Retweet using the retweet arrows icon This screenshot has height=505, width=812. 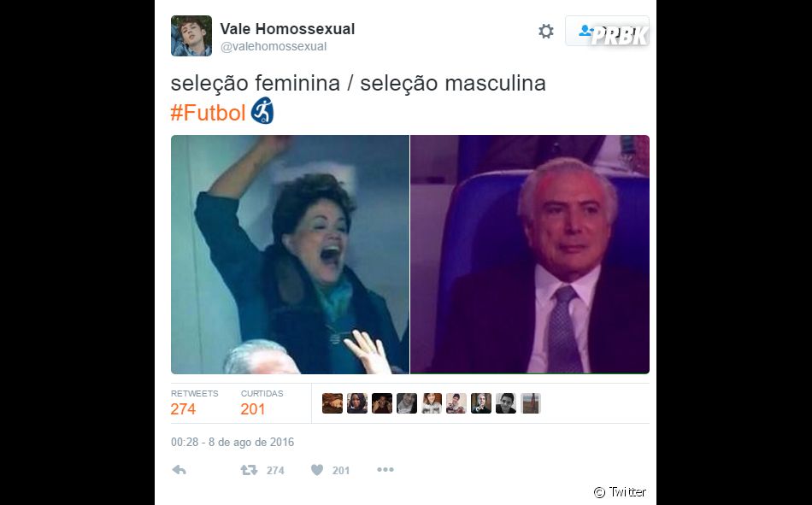[x=249, y=470]
